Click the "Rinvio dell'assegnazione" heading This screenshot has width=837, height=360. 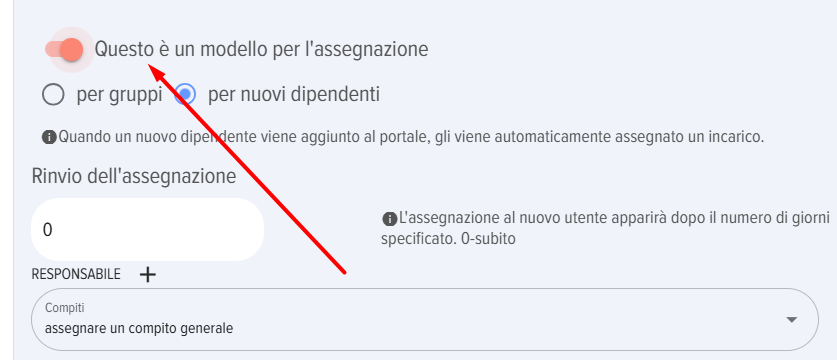tap(134, 176)
